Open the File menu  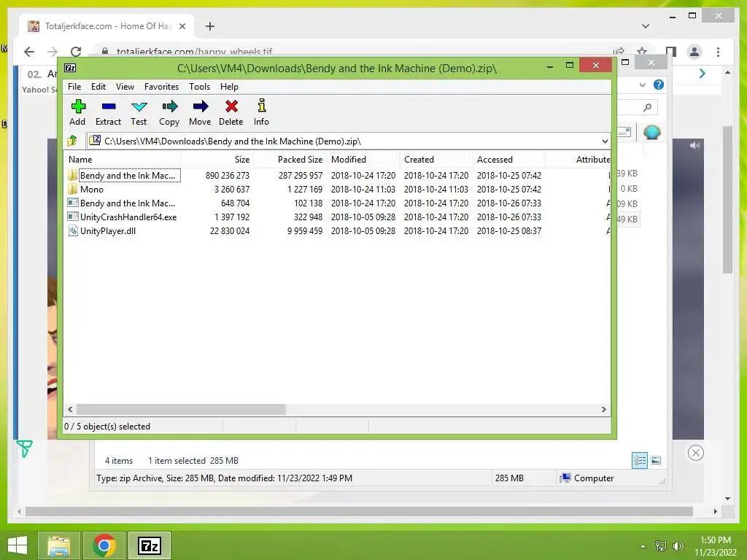pos(74,87)
